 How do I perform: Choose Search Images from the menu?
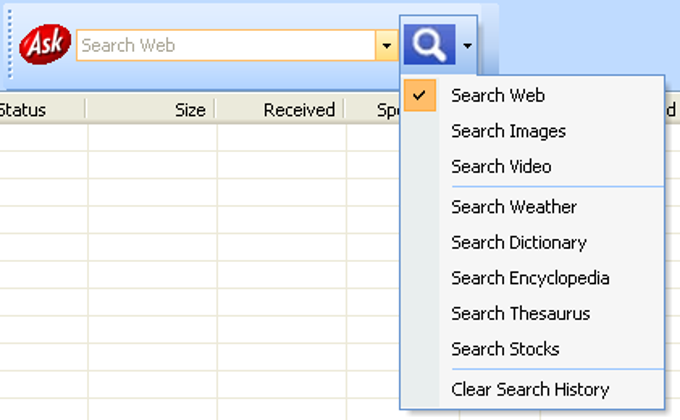click(533, 131)
